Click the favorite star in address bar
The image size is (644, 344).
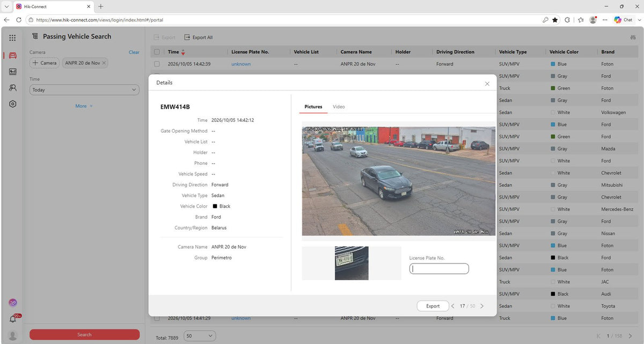point(555,20)
